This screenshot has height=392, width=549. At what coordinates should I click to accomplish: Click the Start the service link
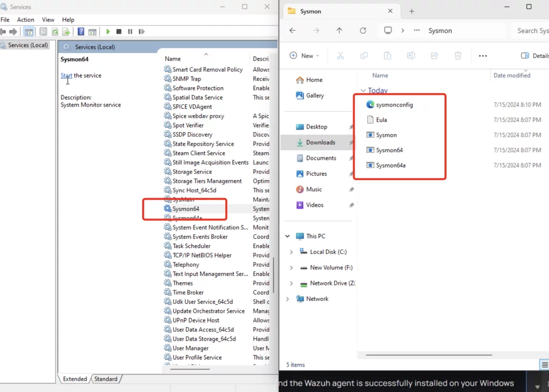pyautogui.click(x=66, y=76)
